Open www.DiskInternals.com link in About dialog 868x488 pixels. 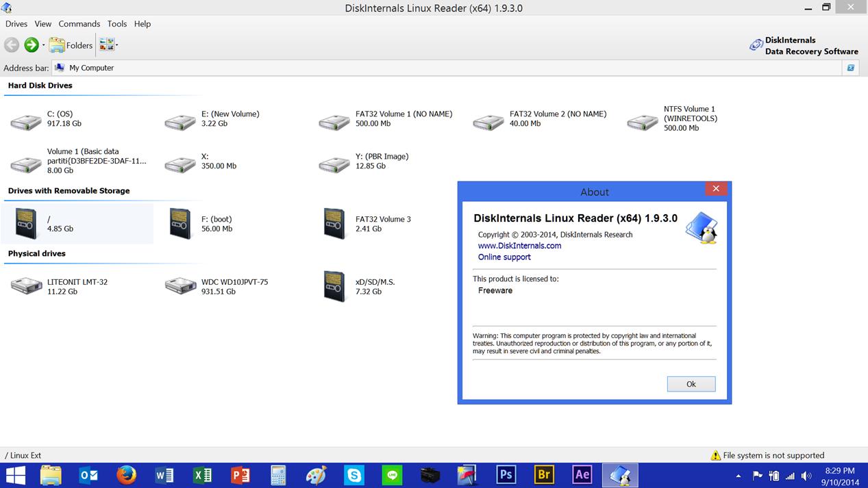pyautogui.click(x=519, y=246)
